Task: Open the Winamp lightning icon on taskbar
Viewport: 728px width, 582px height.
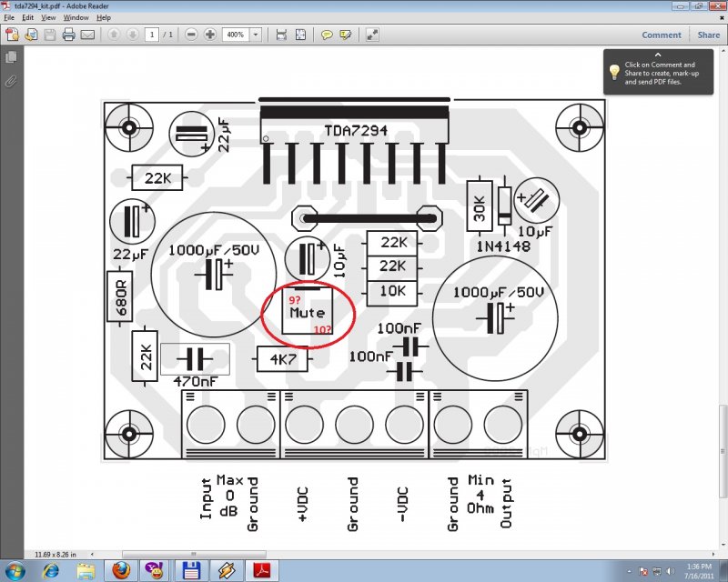Action: (x=226, y=571)
